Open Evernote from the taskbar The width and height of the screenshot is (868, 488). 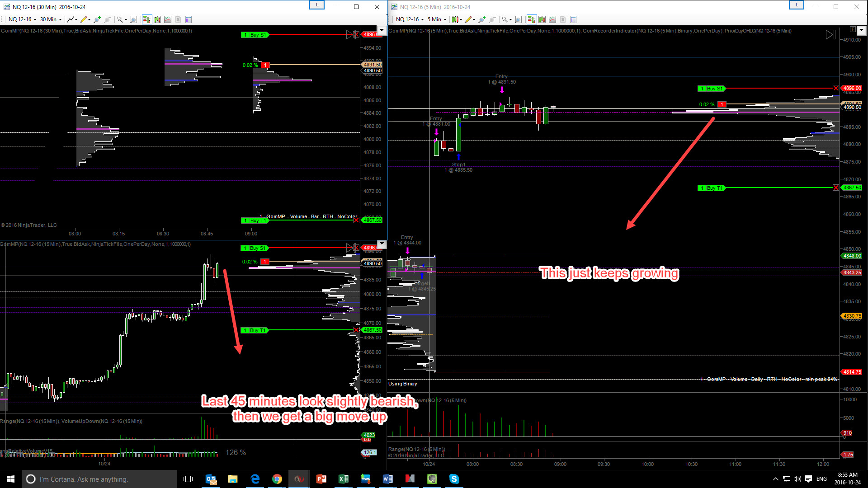(x=432, y=479)
